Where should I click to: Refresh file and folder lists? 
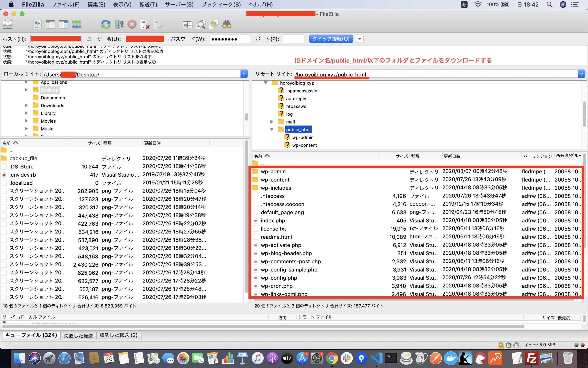(x=106, y=24)
